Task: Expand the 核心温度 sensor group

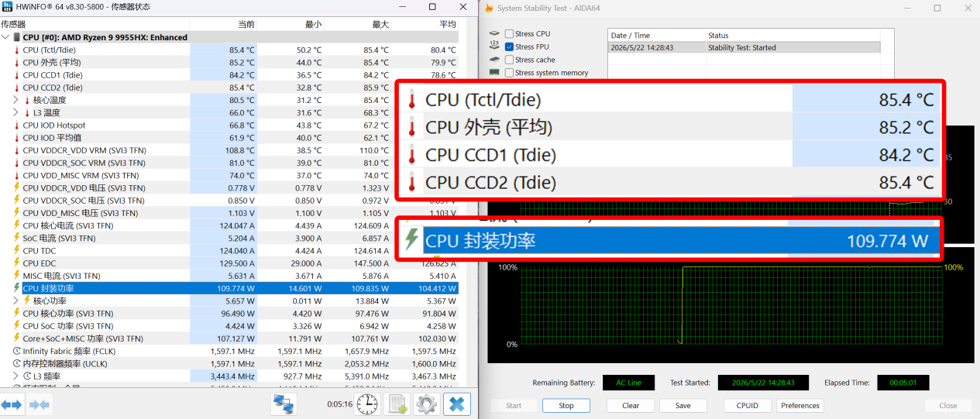Action: [16, 100]
